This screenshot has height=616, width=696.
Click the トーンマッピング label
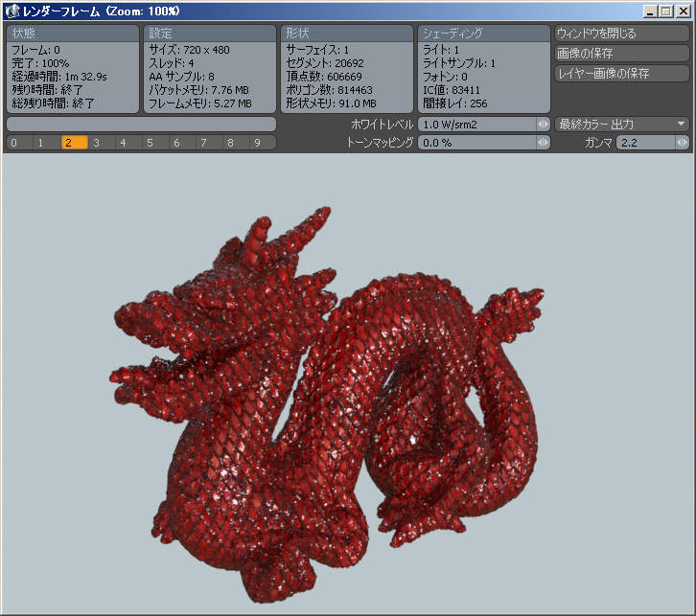(x=380, y=143)
